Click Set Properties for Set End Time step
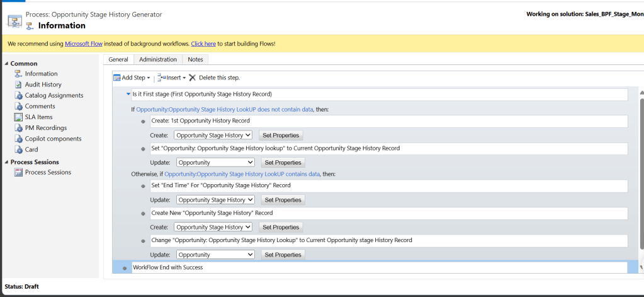This screenshot has width=644, height=297. click(x=283, y=200)
